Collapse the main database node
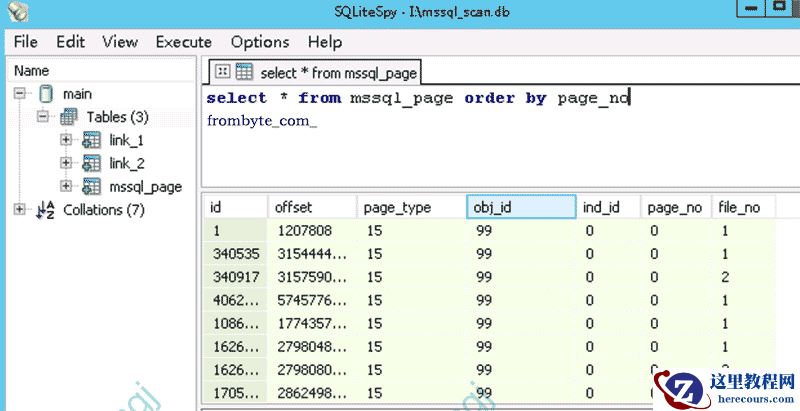 (20, 94)
